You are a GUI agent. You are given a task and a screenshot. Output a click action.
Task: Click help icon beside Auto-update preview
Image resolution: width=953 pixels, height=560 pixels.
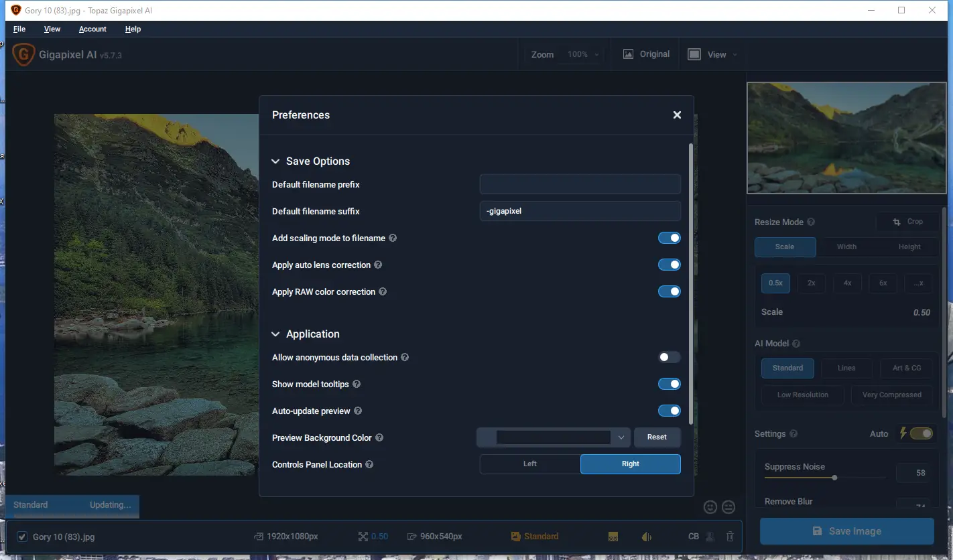(x=358, y=411)
